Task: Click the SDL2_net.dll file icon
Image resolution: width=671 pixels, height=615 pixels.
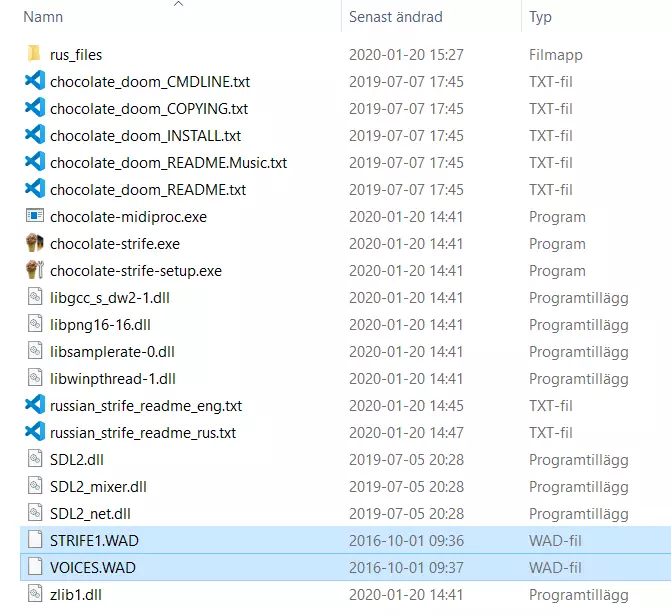Action: (x=35, y=512)
